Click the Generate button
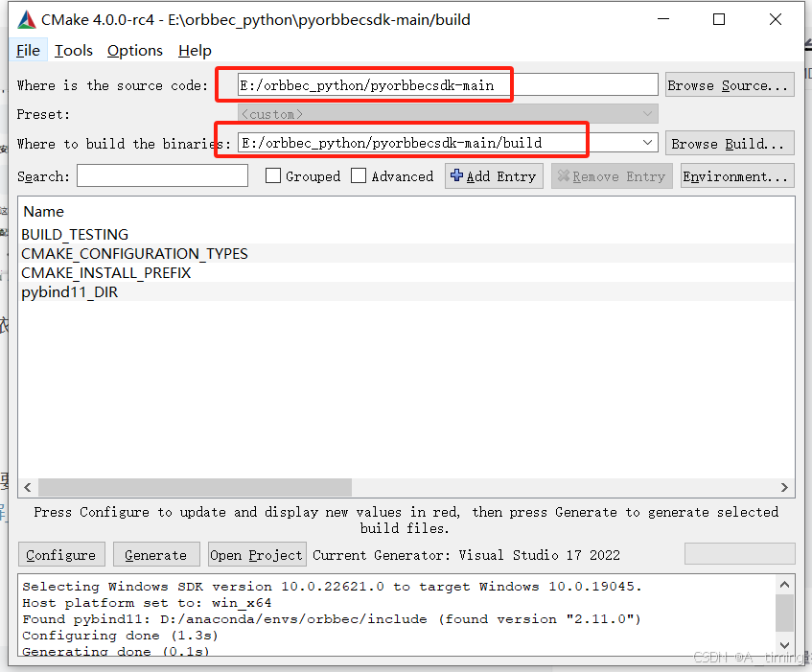The image size is (812, 672). [x=156, y=554]
